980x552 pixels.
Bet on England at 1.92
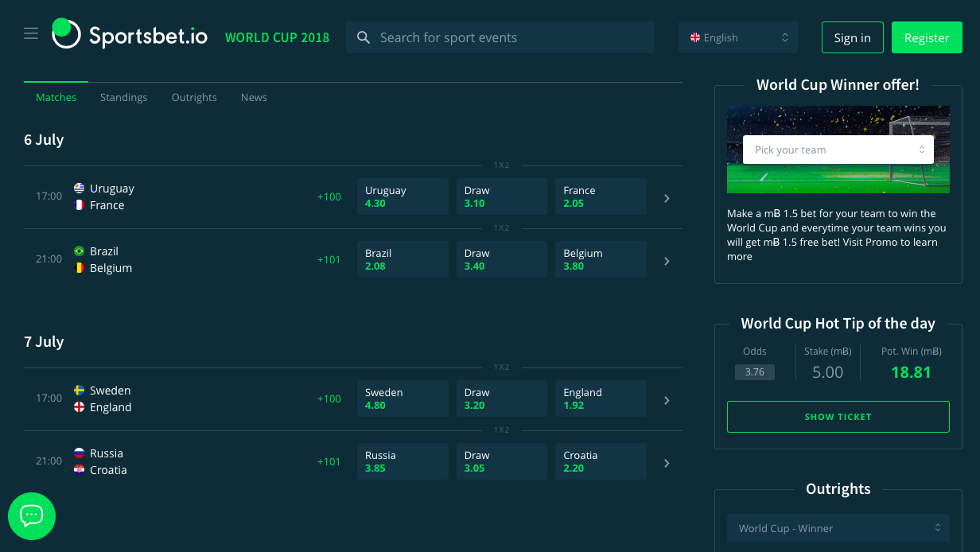[x=601, y=398]
